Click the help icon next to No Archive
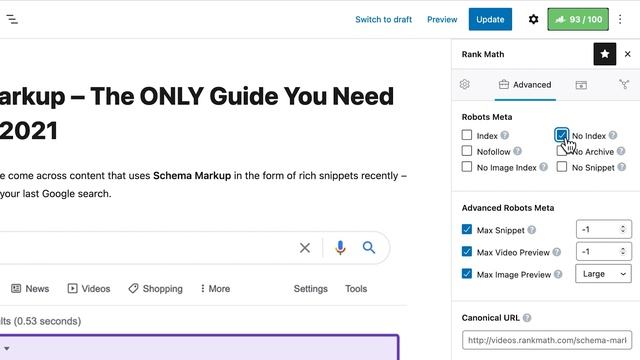 coord(621,151)
